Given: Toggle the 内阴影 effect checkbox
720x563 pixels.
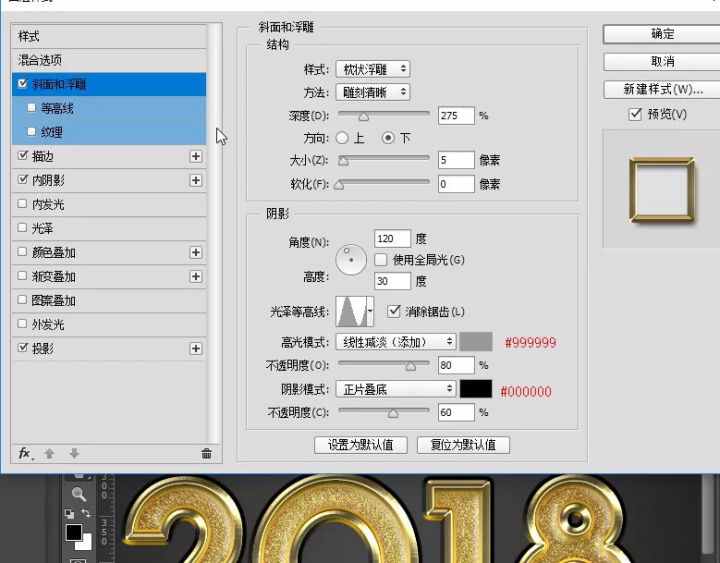Looking at the screenshot, I should coord(22,179).
